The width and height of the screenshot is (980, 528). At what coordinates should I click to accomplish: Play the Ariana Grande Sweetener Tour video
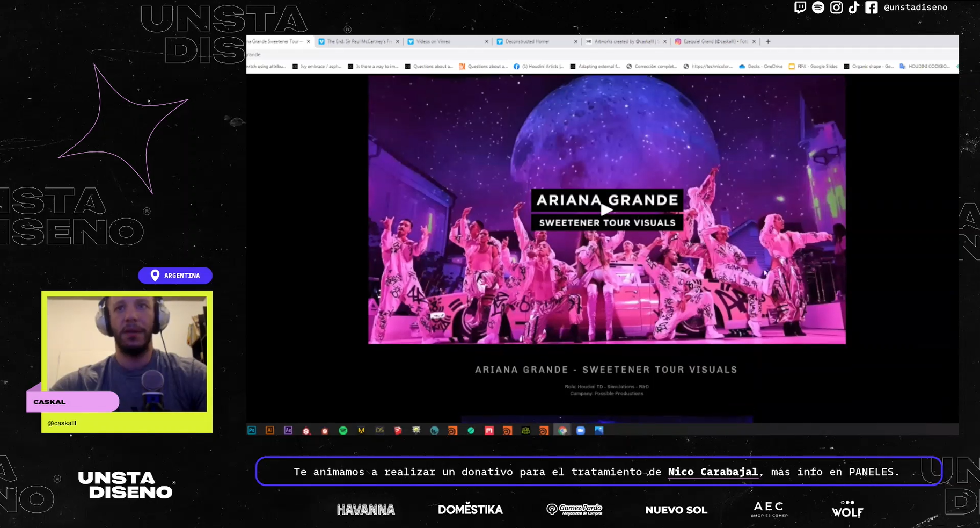[606, 209]
